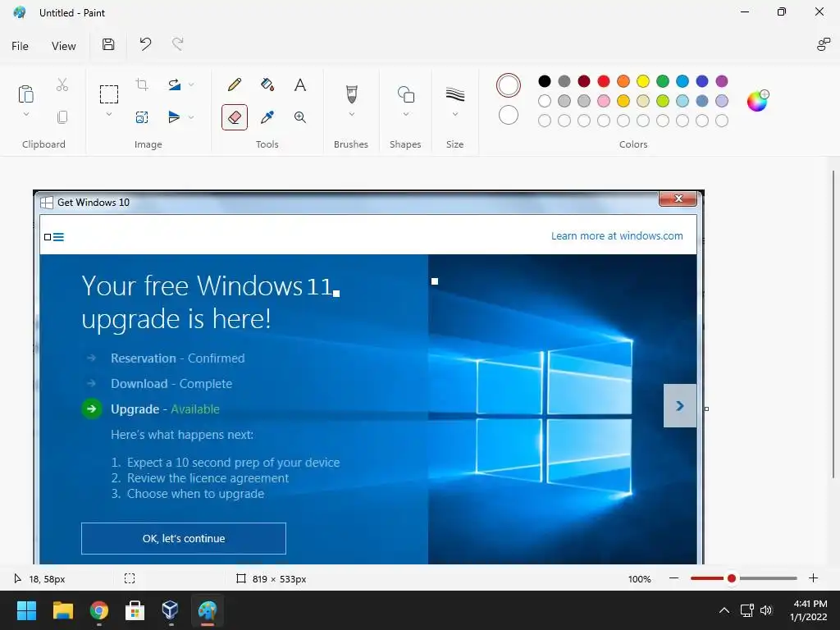This screenshot has height=630, width=840.
Task: Expand the Flip dropdown arrow
Action: 191,117
